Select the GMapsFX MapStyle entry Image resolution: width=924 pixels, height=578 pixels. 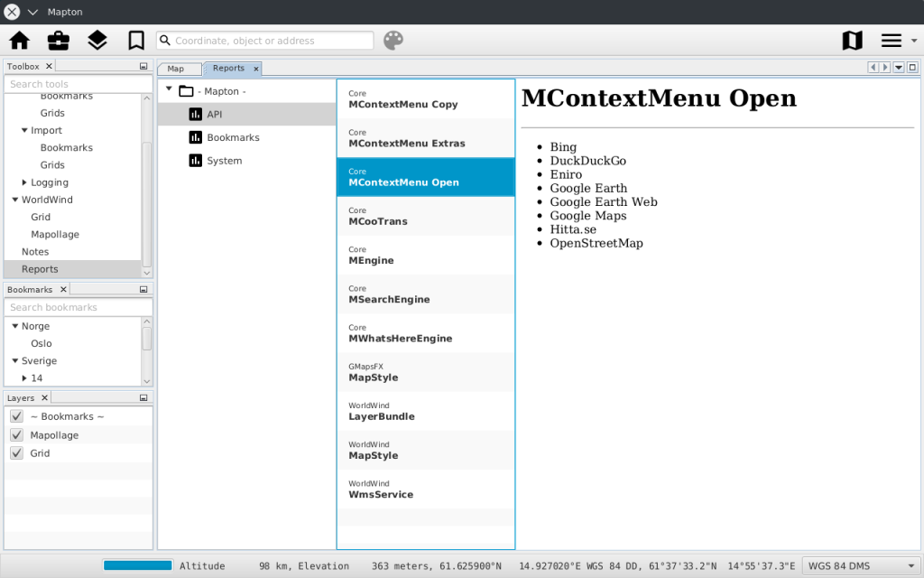coord(426,372)
